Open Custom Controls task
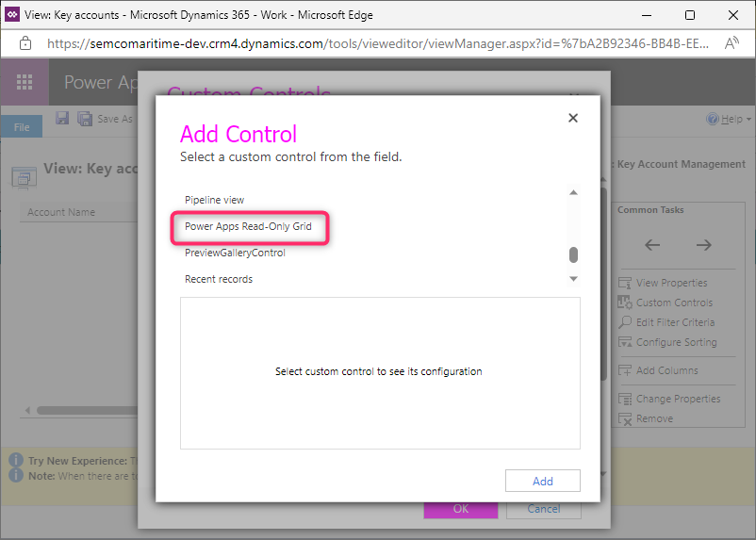756x540 pixels. (674, 303)
